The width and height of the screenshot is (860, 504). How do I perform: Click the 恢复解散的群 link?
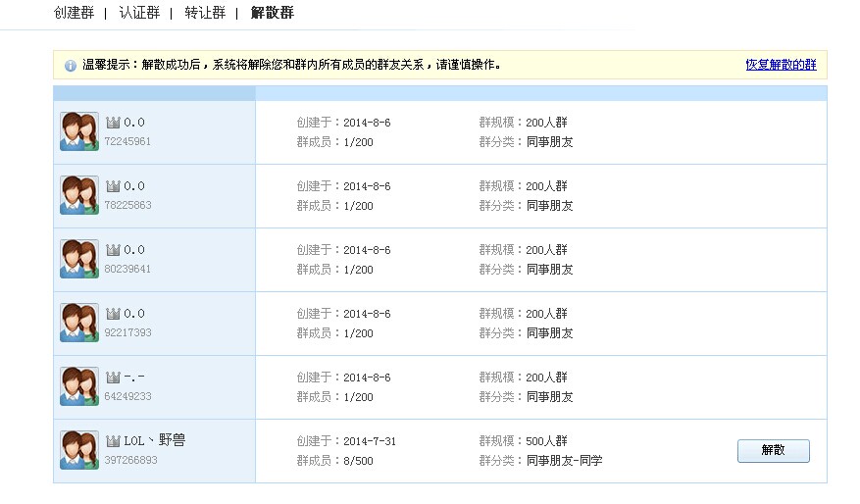(781, 65)
